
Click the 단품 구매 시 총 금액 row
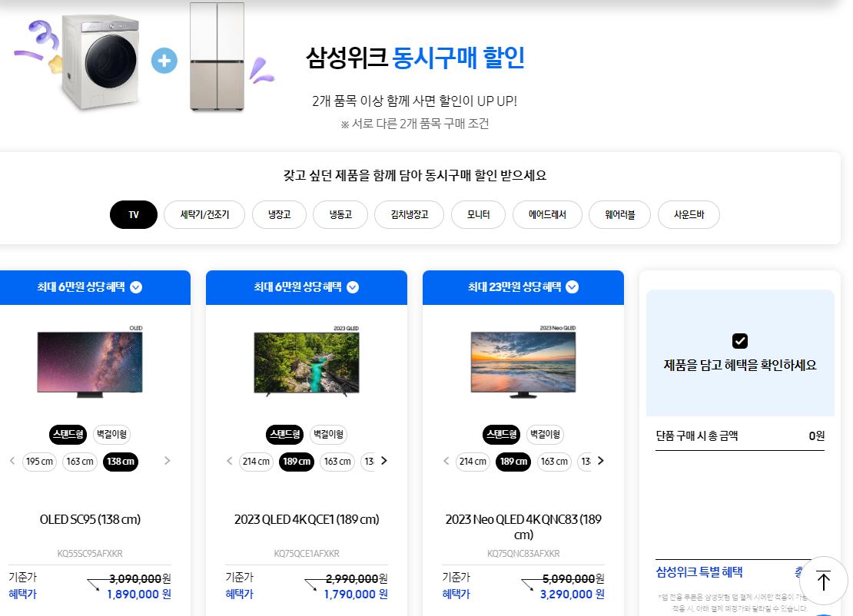(x=740, y=436)
